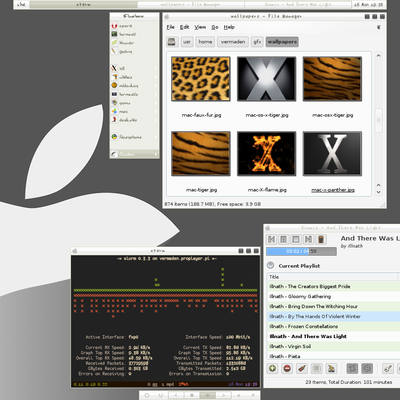The image size is (400, 400).
Task: Select the mac-faux-fur.jpg thumbnail
Action: click(201, 79)
